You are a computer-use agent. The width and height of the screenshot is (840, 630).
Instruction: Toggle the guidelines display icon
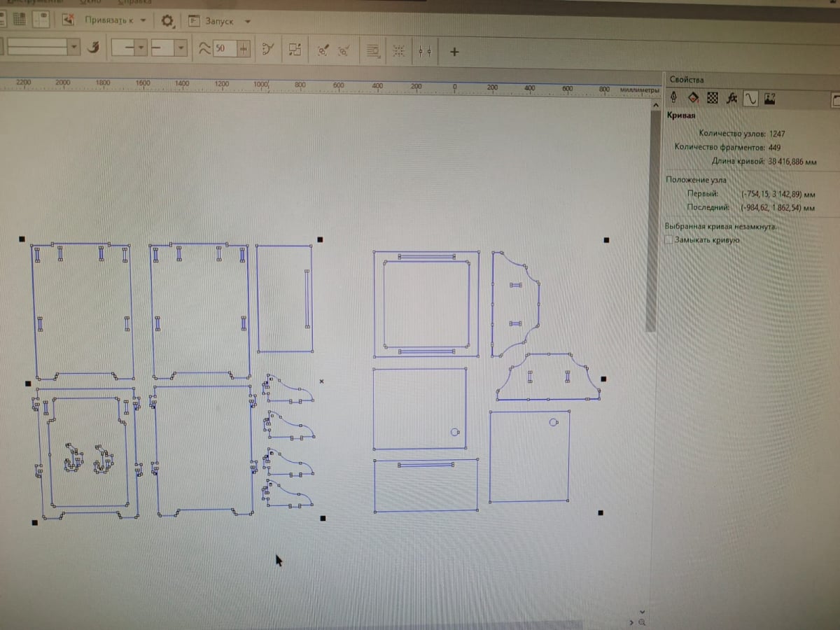coord(42,20)
